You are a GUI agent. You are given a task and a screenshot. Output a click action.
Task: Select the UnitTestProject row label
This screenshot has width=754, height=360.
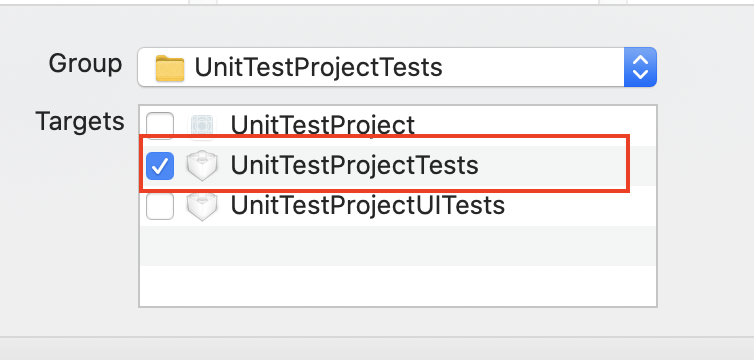tap(322, 125)
